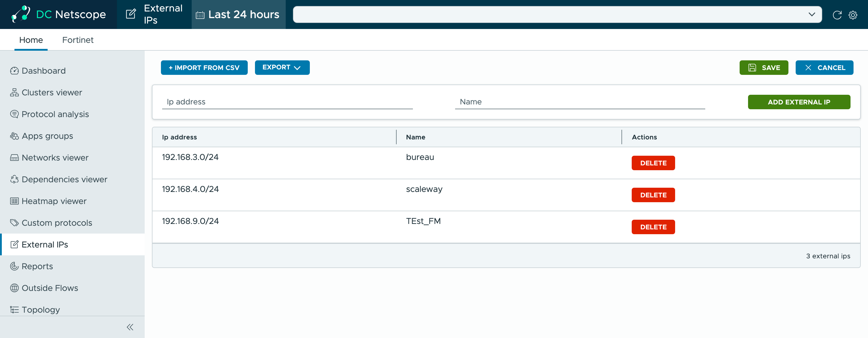Click the Dependencies viewer icon
Viewport: 868px width, 338px height.
click(14, 180)
